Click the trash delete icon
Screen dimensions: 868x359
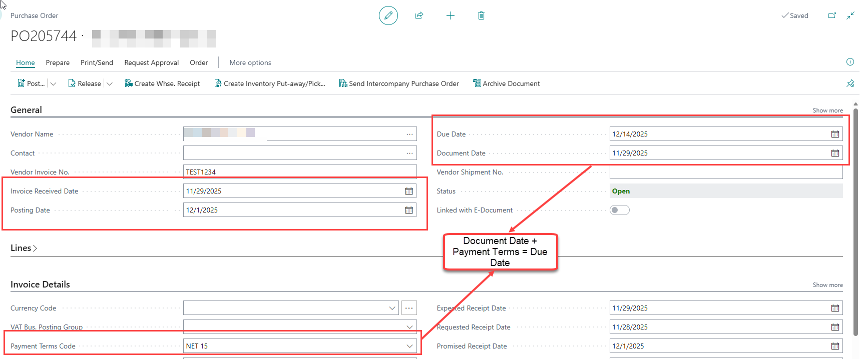[481, 15]
